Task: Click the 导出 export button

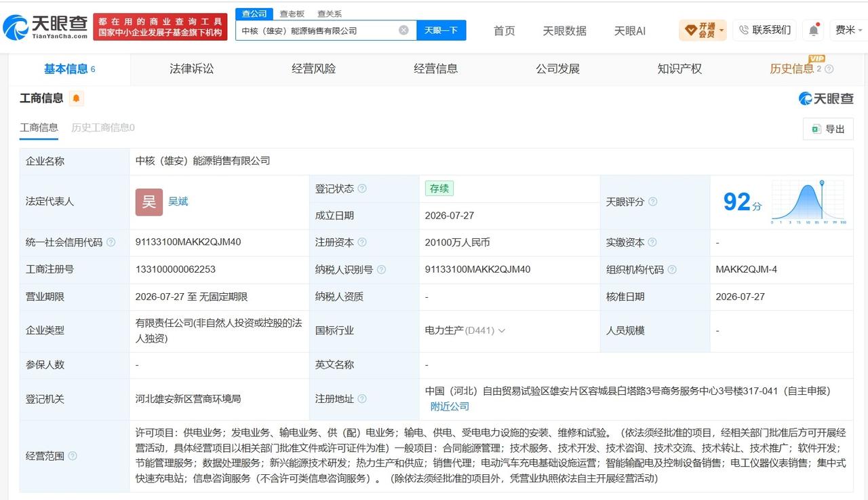Action: [828, 129]
